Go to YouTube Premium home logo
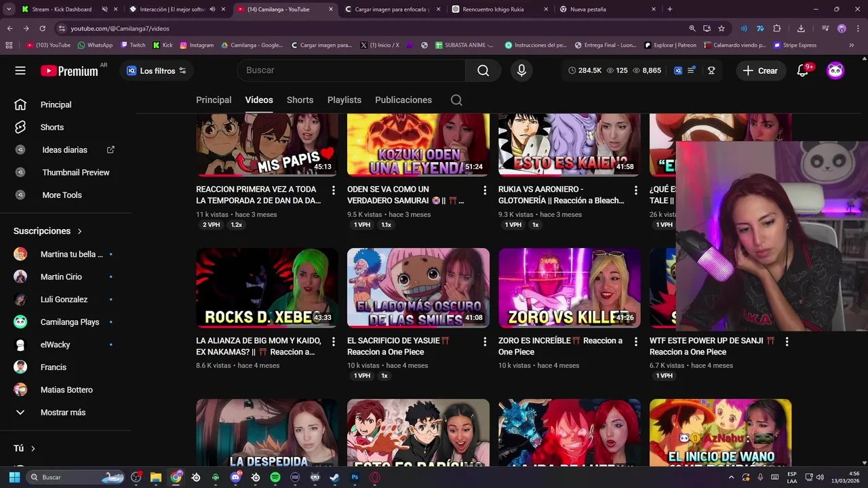This screenshot has width=868, height=488. 69,70
